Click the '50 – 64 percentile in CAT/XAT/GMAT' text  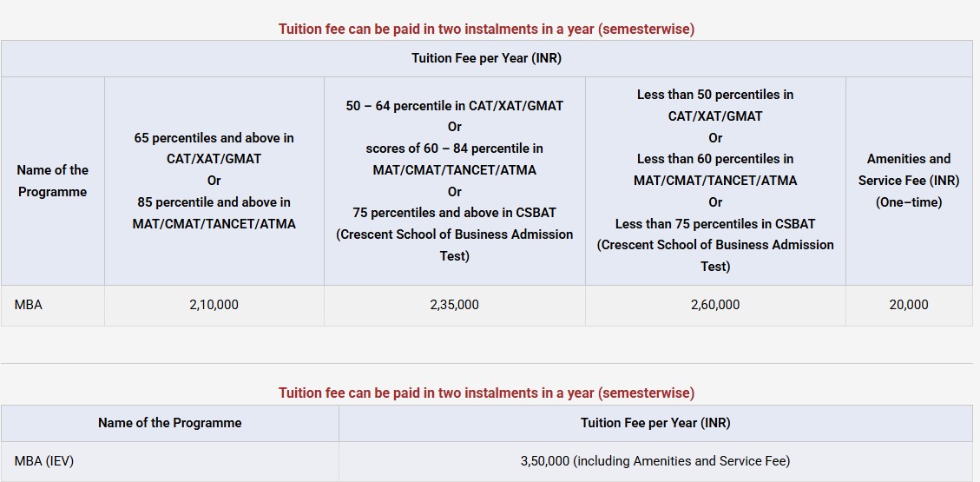(x=454, y=106)
